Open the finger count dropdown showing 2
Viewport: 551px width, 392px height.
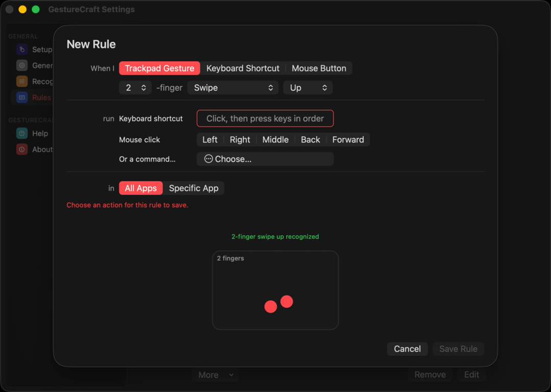[x=135, y=88]
